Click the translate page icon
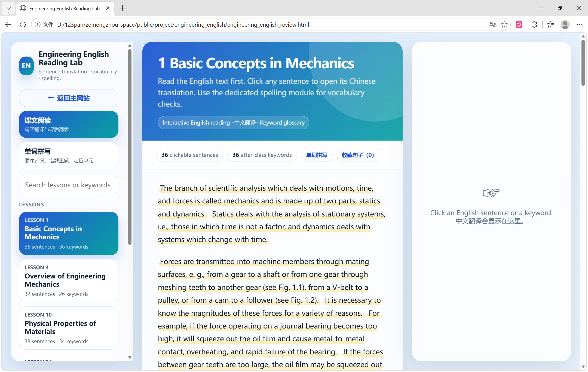The height and width of the screenshot is (372, 588). click(x=493, y=24)
